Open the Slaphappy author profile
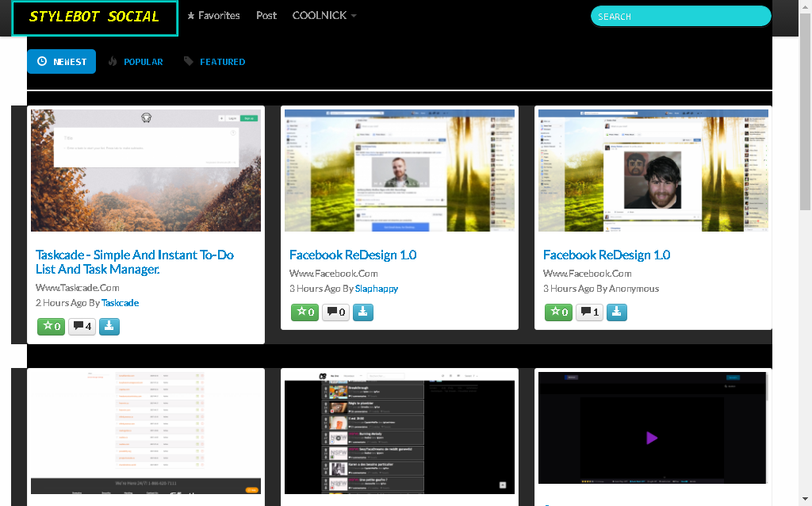812x506 pixels. [x=377, y=289]
